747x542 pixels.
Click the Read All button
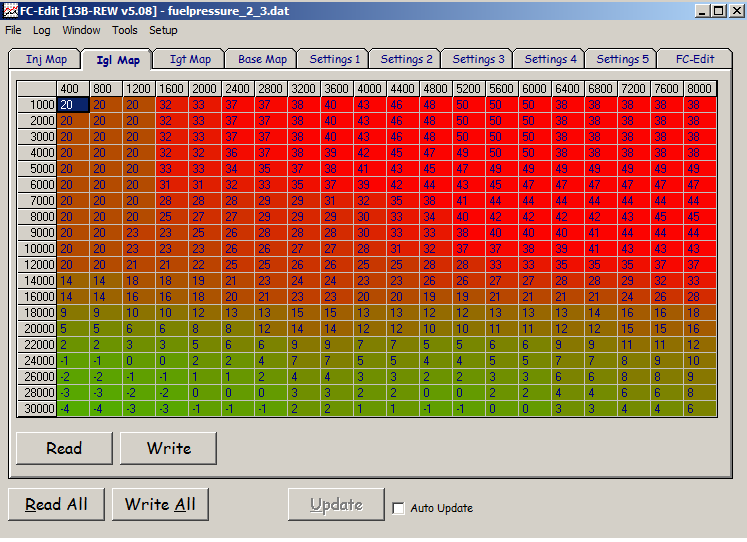coord(56,504)
